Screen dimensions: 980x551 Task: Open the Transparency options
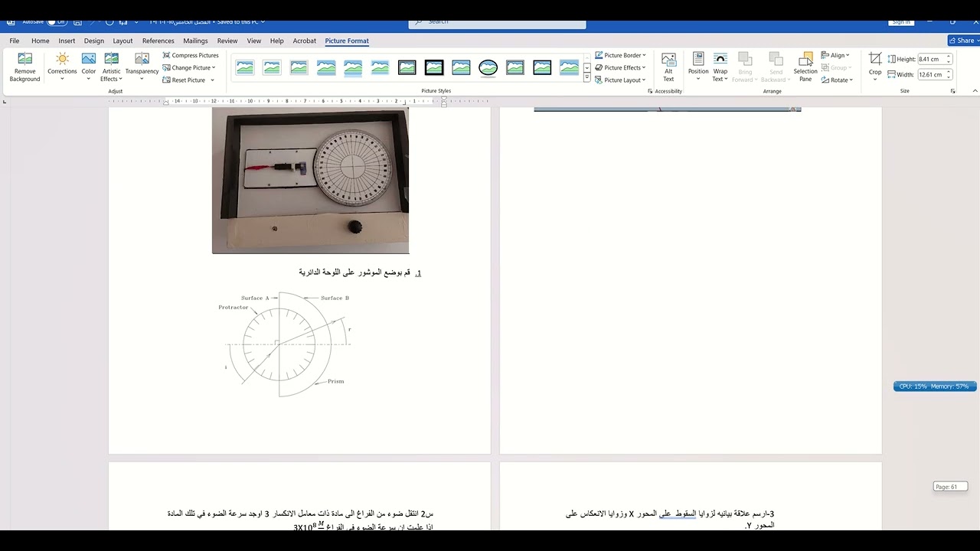142,67
